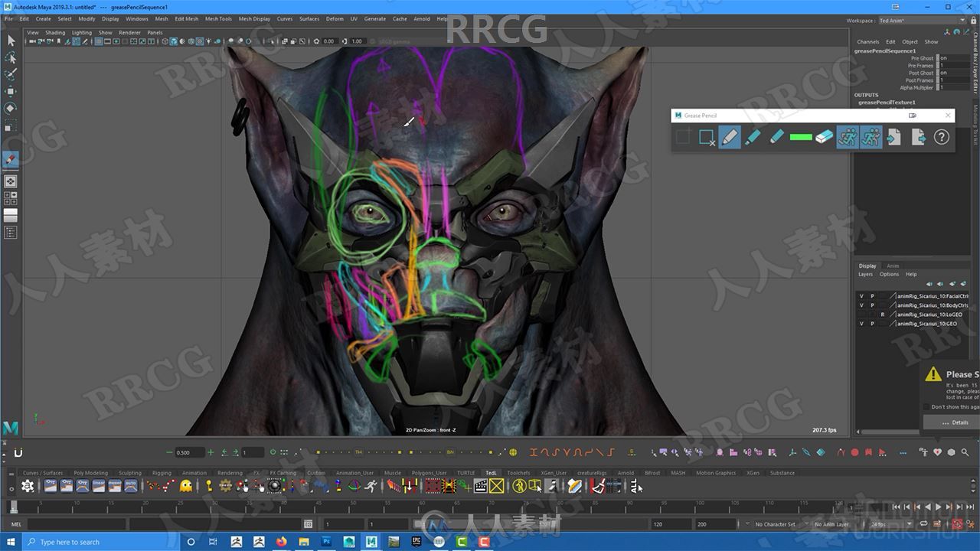
Task: Open the No Character Set dropdown
Action: (x=779, y=524)
